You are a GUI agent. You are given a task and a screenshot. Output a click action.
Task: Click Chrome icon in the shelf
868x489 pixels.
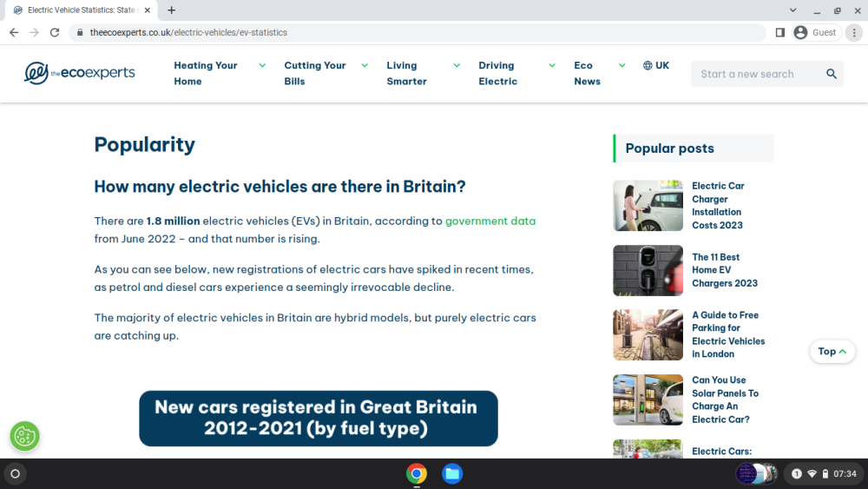417,473
